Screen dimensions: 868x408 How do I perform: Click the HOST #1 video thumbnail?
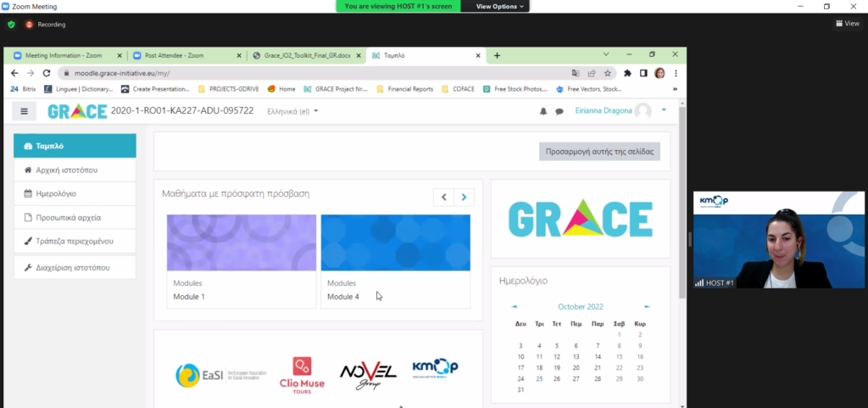point(778,240)
